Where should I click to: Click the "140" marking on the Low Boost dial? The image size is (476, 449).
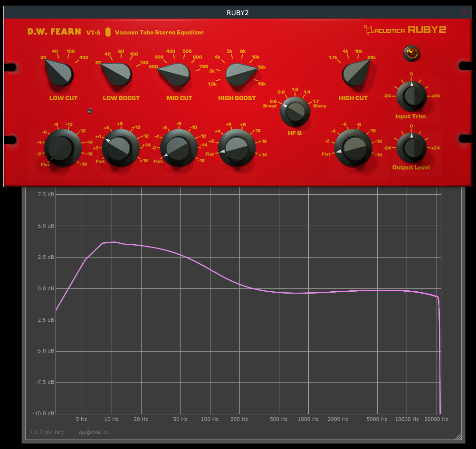click(144, 63)
